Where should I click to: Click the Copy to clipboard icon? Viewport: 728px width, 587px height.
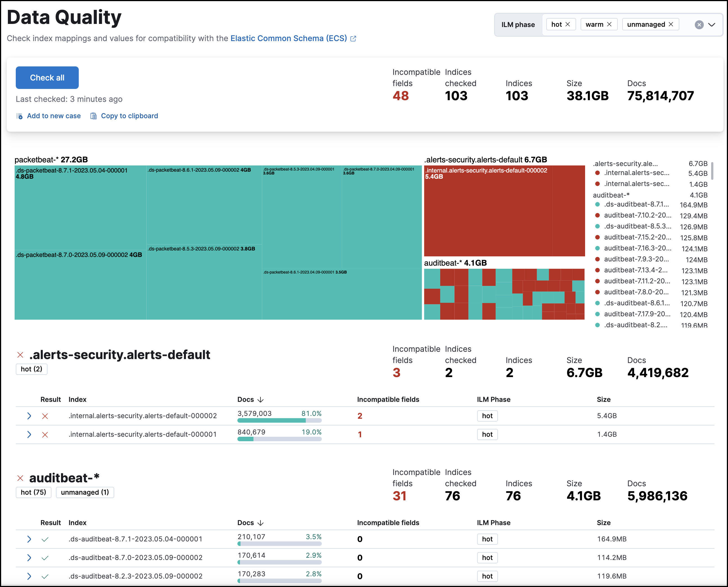pyautogui.click(x=93, y=116)
